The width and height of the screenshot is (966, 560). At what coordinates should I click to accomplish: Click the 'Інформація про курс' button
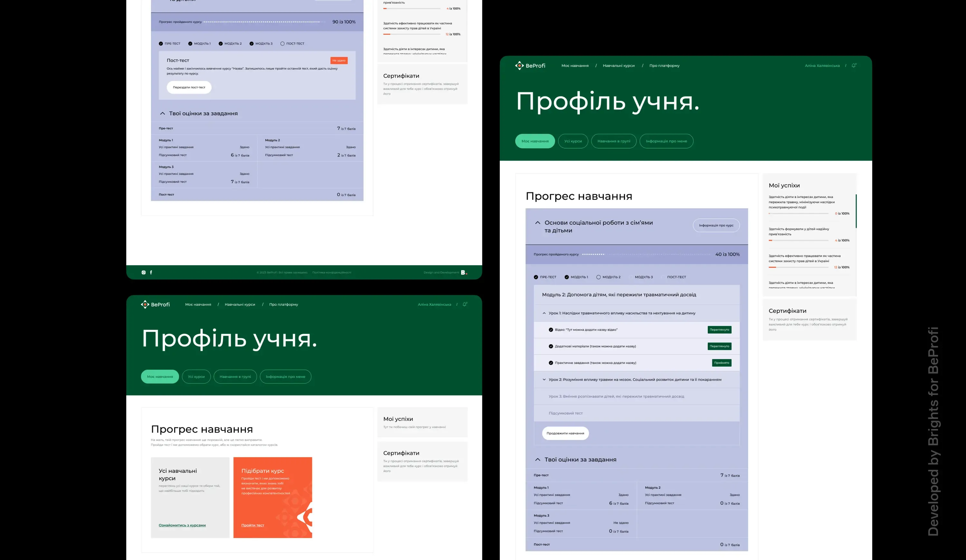click(716, 225)
